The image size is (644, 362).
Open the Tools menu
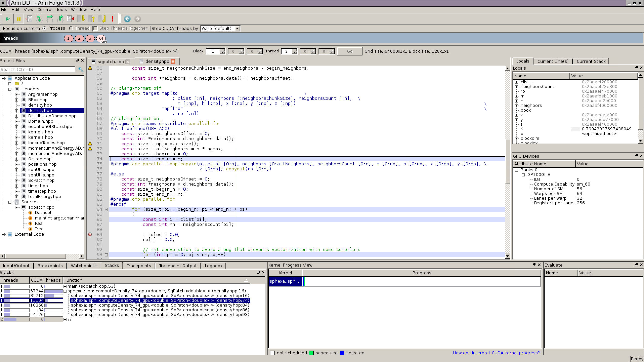pyautogui.click(x=61, y=10)
